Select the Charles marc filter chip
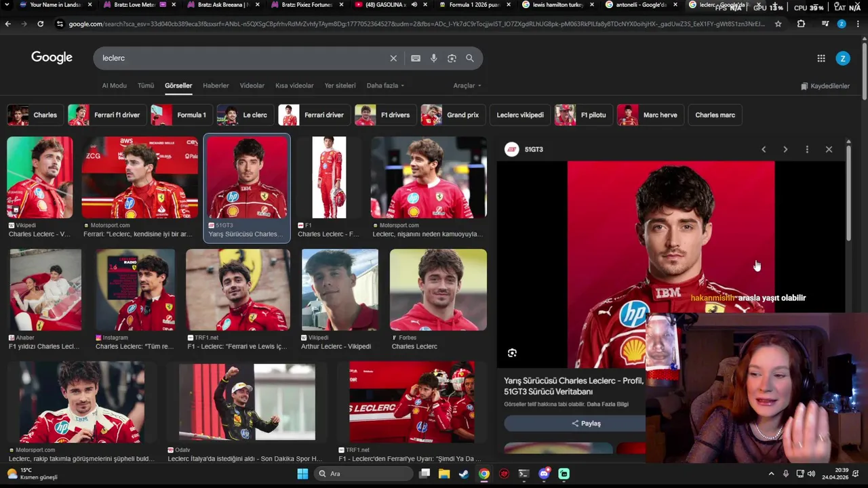This screenshot has width=868, height=488. click(x=715, y=115)
